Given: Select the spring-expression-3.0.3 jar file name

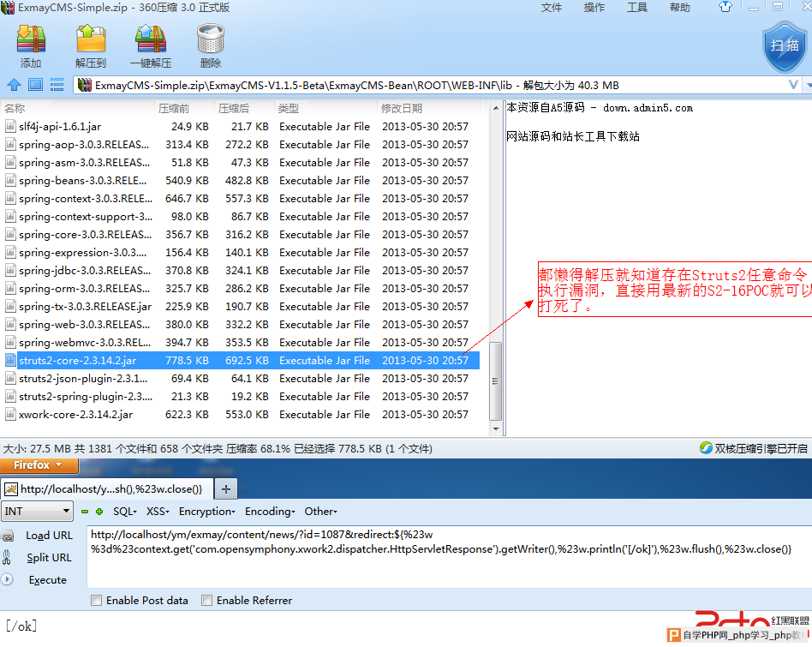Looking at the screenshot, I should 83,253.
